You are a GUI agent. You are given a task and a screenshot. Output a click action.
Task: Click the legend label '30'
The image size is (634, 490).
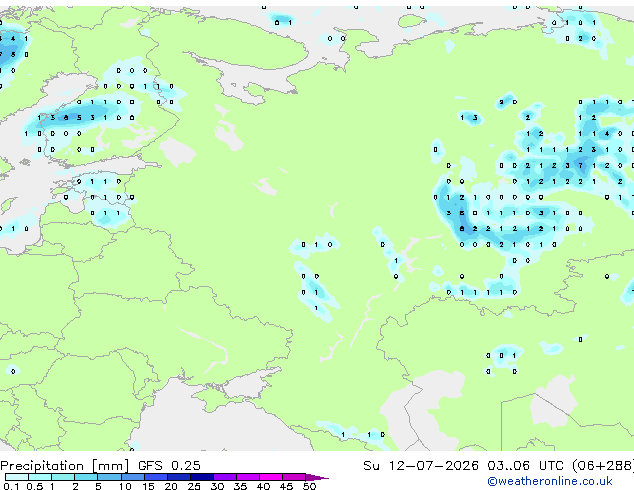[x=217, y=486]
